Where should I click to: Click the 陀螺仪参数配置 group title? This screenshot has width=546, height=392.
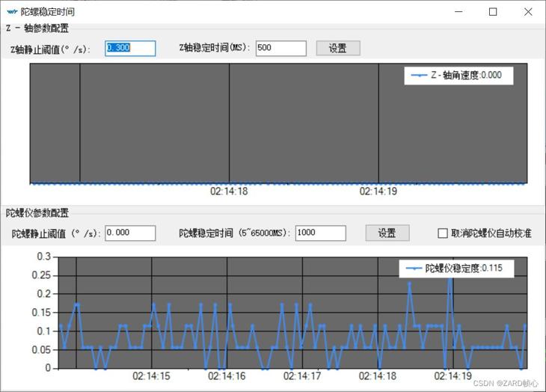pos(37,212)
